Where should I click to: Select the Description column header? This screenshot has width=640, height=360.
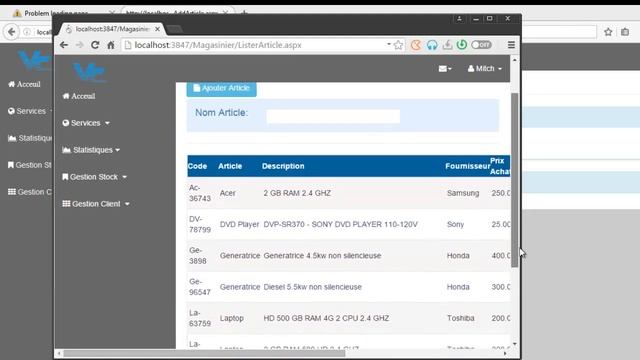coord(283,166)
